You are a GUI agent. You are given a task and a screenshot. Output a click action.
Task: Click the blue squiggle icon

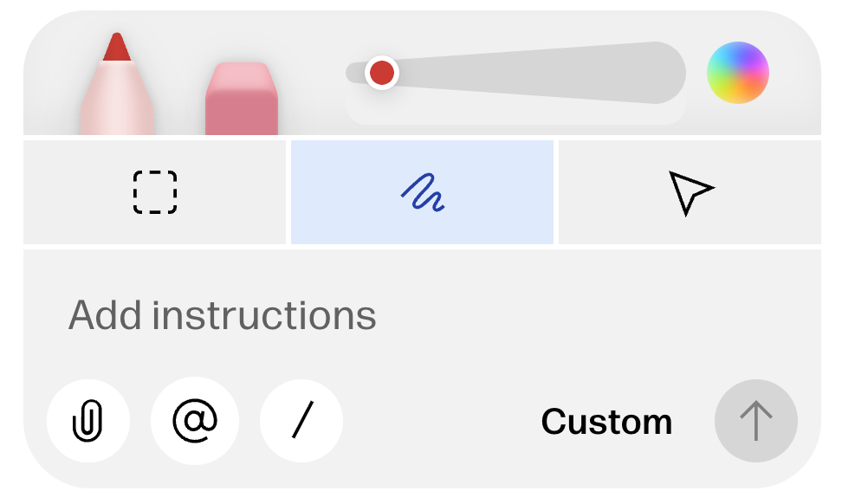423,192
